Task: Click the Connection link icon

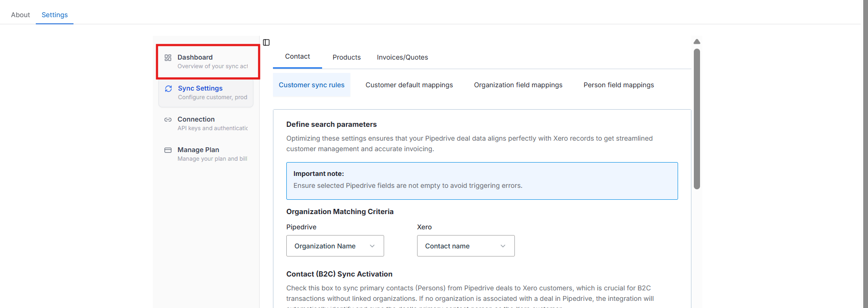Action: pyautogui.click(x=168, y=120)
